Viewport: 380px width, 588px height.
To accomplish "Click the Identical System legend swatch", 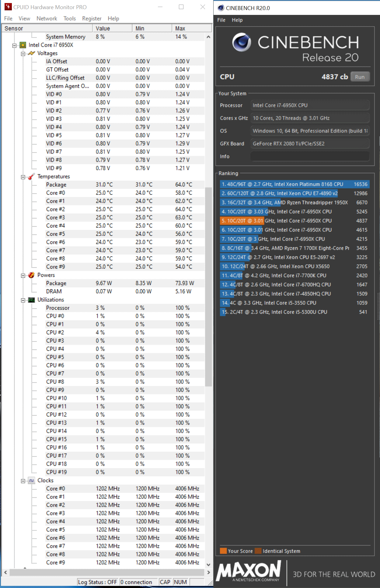I will (x=258, y=551).
